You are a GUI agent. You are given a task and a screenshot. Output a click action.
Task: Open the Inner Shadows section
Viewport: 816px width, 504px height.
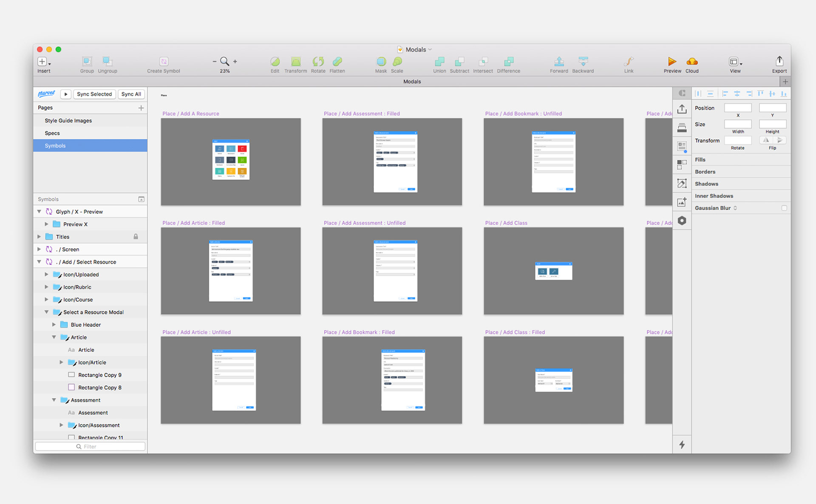(x=741, y=196)
